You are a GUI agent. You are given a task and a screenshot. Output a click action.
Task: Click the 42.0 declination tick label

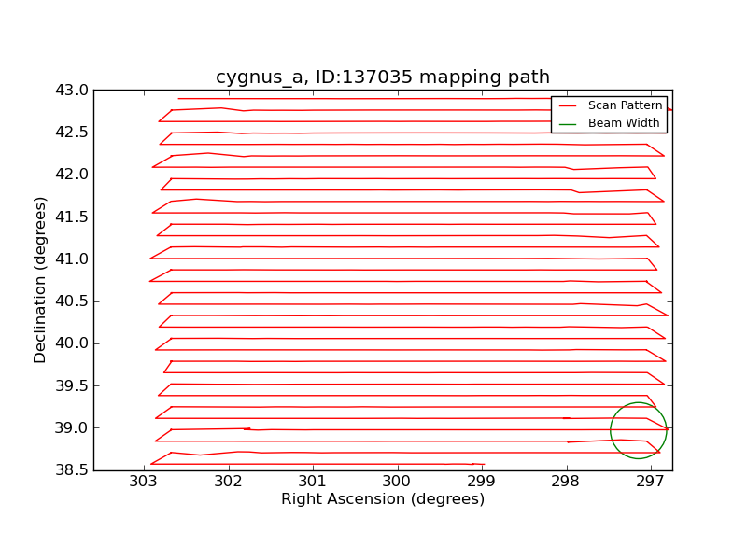pos(72,175)
